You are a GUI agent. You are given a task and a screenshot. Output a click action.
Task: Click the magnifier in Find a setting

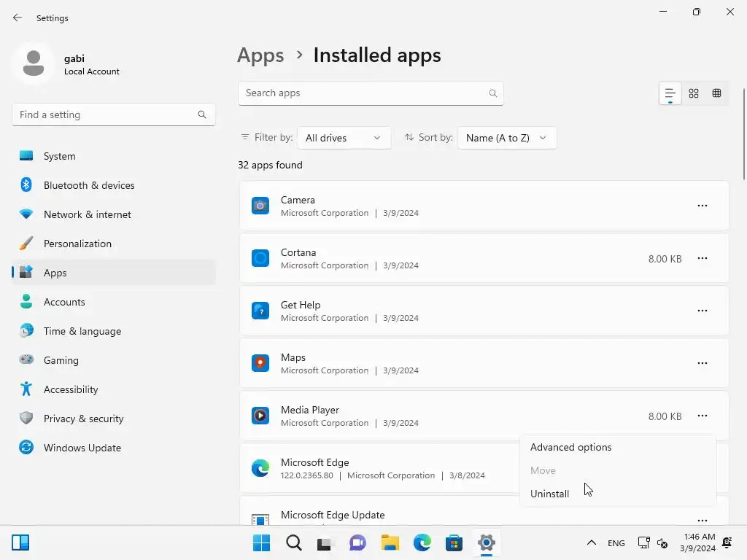pos(202,114)
